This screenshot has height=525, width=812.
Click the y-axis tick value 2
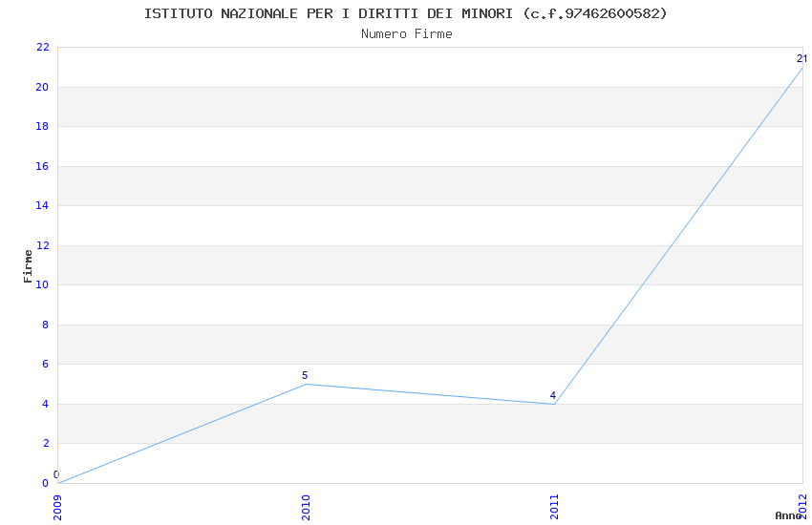pyautogui.click(x=46, y=443)
